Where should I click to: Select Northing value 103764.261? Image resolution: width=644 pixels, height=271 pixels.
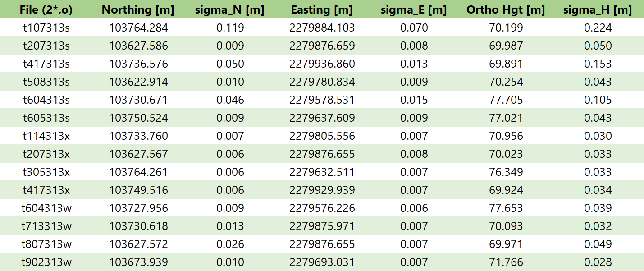[x=138, y=172]
